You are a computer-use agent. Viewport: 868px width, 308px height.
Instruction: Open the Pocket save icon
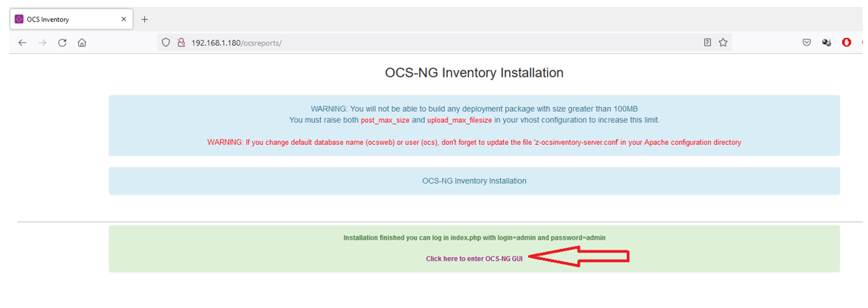(x=807, y=42)
